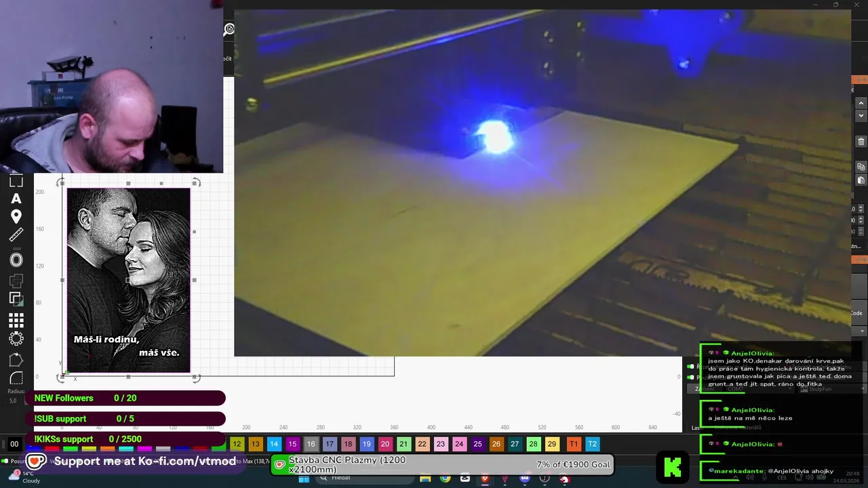The width and height of the screenshot is (868, 488).
Task: Click marekadante chat message
Action: pos(771,471)
